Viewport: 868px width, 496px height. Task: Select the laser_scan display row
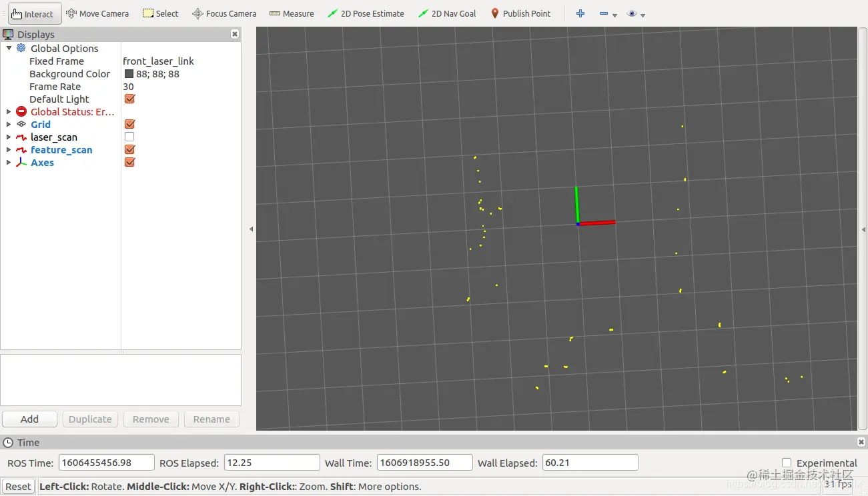pyautogui.click(x=54, y=137)
